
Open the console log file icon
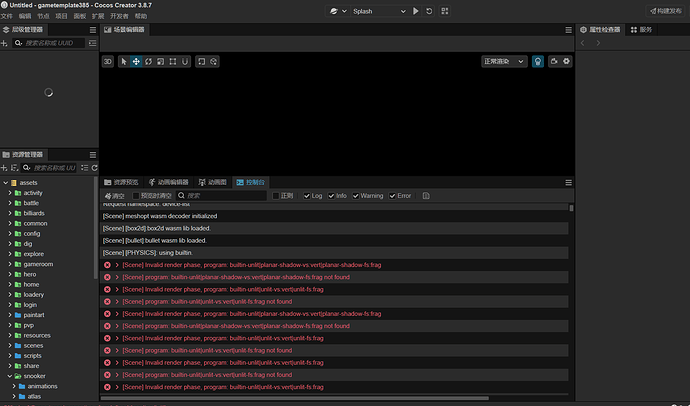click(426, 196)
